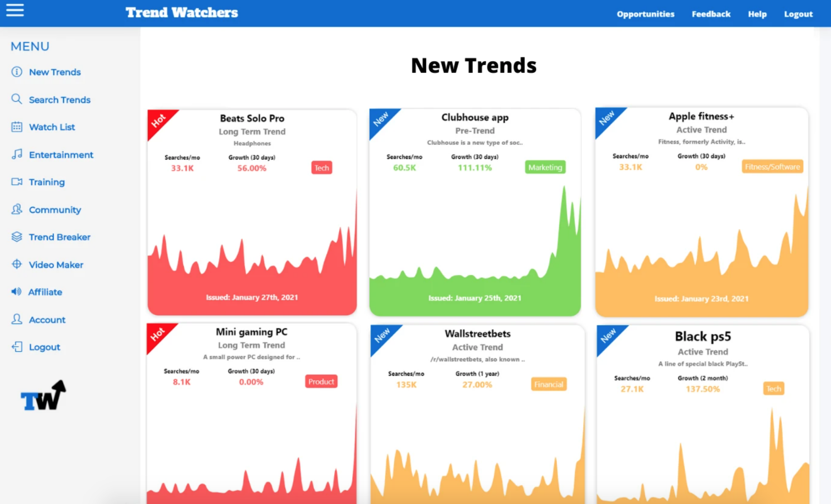This screenshot has height=504, width=831.
Task: Click the Entertainment music note icon
Action: [17, 154]
